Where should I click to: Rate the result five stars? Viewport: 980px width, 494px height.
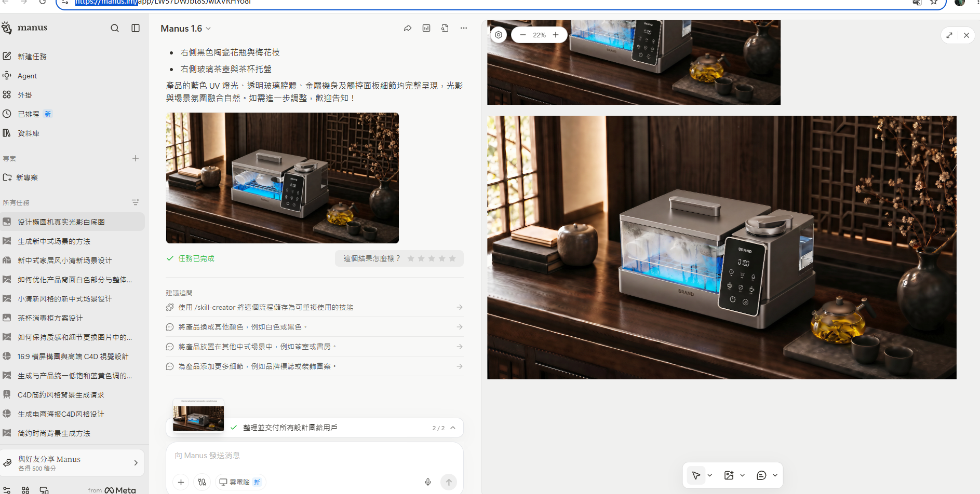[x=452, y=258]
